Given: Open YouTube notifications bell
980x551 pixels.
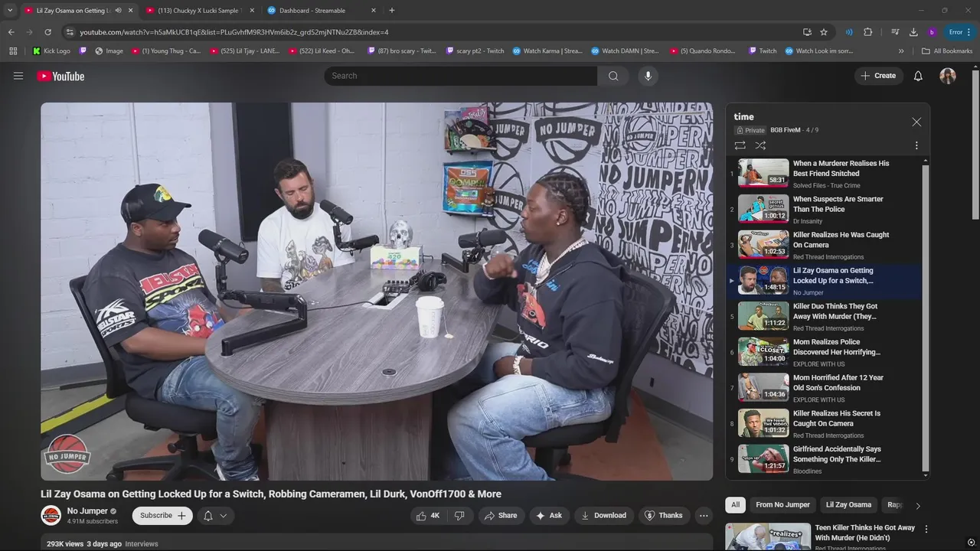Looking at the screenshot, I should pos(918,76).
